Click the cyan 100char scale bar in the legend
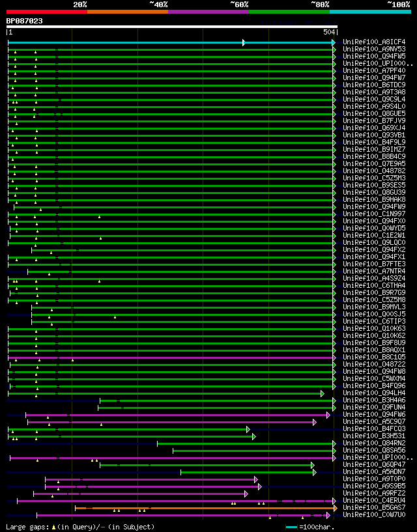The width and height of the screenshot is (417, 532). tap(291, 527)
